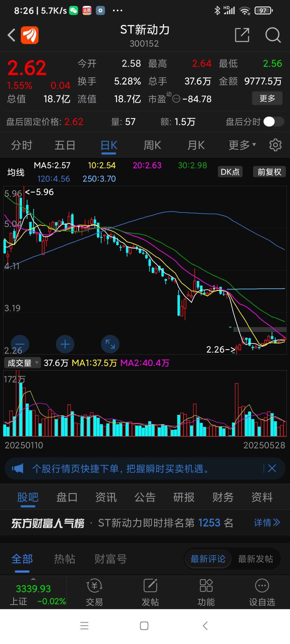Open 功能 functions icon
Screen dimensions: 290x644
tap(206, 592)
